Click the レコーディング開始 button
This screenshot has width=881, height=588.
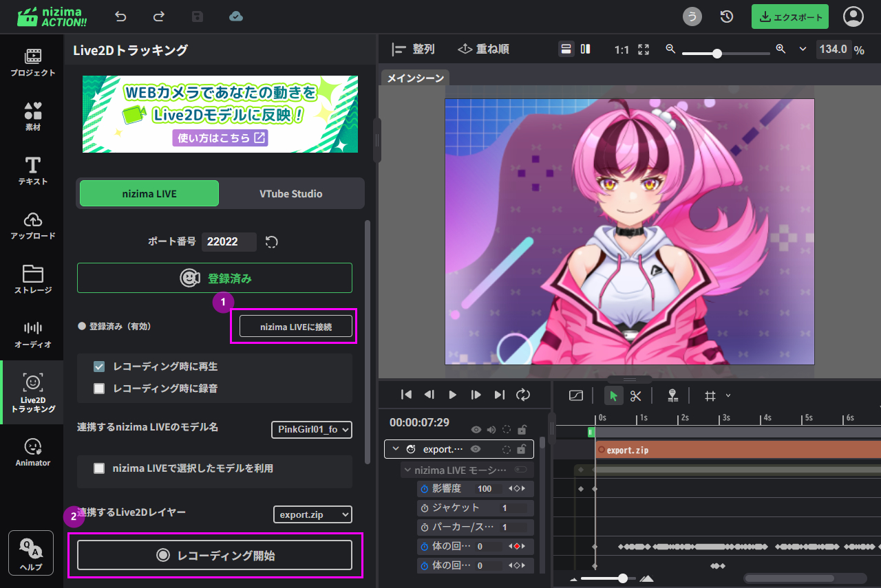pos(215,555)
